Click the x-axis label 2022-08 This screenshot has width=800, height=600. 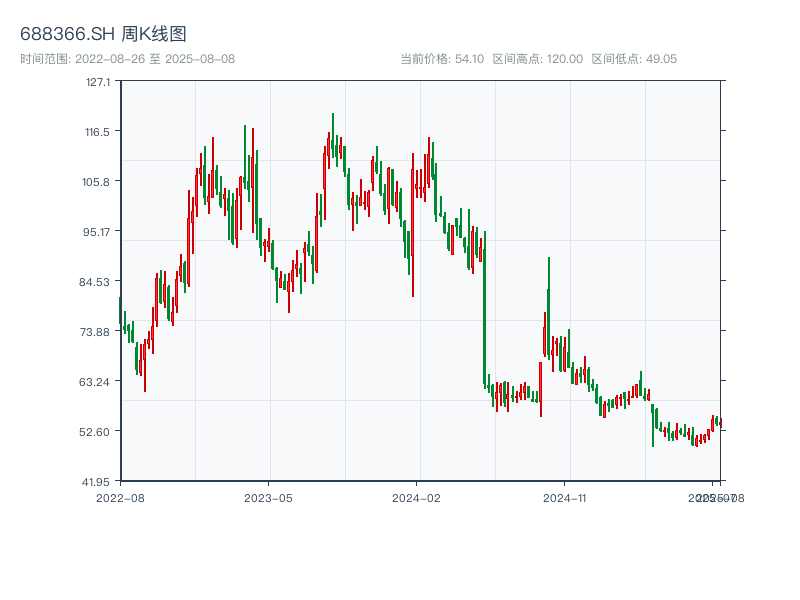[x=120, y=498]
